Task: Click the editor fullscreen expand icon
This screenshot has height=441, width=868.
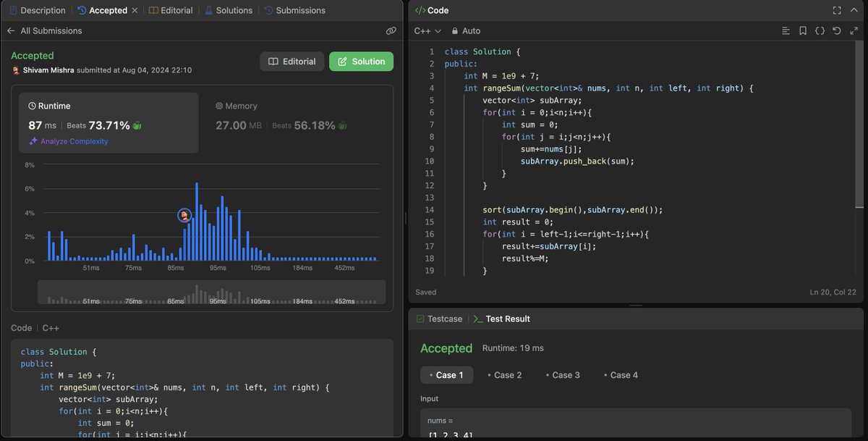Action: click(x=854, y=31)
